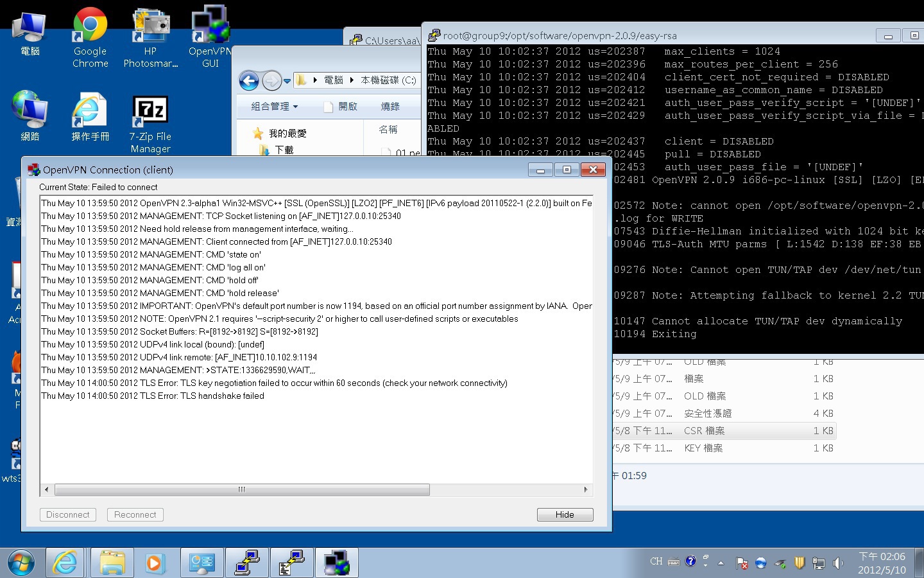Click the 開啟 toolbar button in Explorer
Screen dimensions: 924x578
point(341,107)
